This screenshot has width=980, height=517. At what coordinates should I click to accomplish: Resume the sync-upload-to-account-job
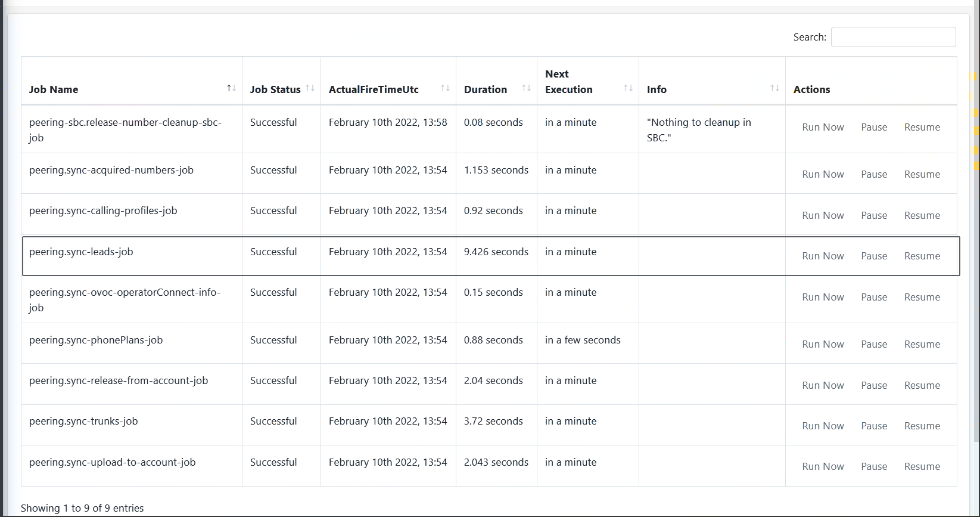click(922, 466)
